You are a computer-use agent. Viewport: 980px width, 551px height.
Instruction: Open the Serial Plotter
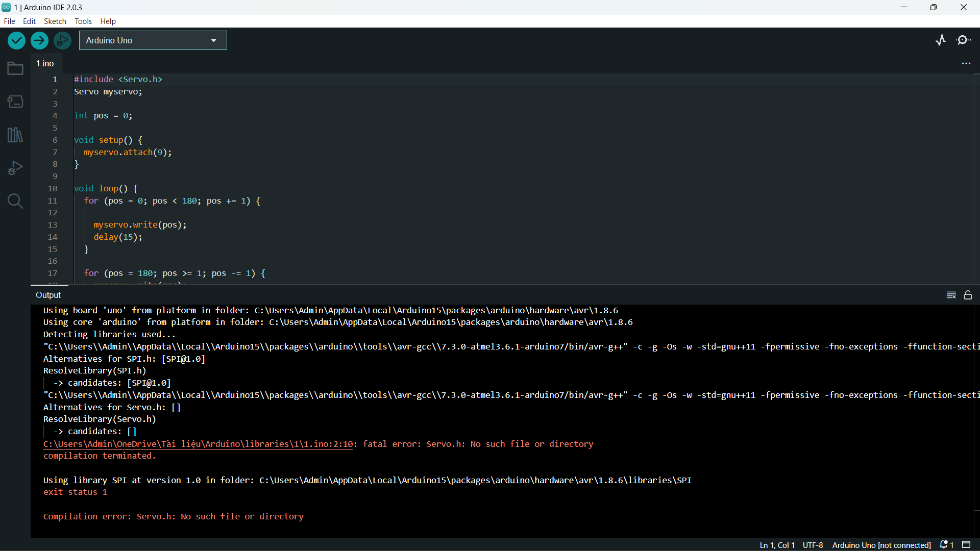pyautogui.click(x=941, y=40)
